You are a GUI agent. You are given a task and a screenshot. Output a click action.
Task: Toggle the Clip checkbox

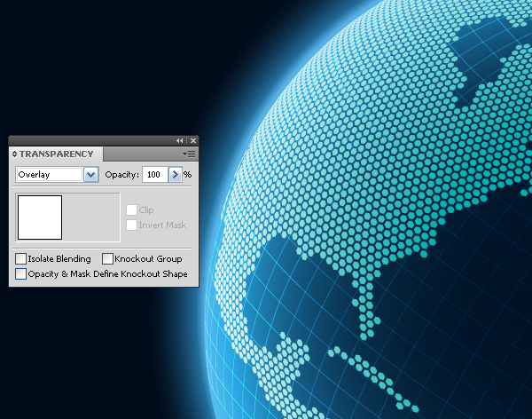[x=131, y=209]
